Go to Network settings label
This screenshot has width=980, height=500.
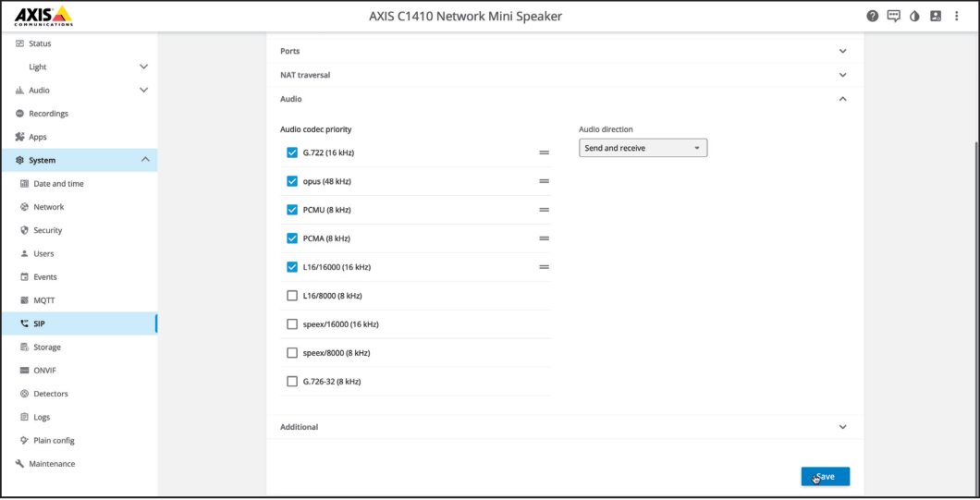49,207
